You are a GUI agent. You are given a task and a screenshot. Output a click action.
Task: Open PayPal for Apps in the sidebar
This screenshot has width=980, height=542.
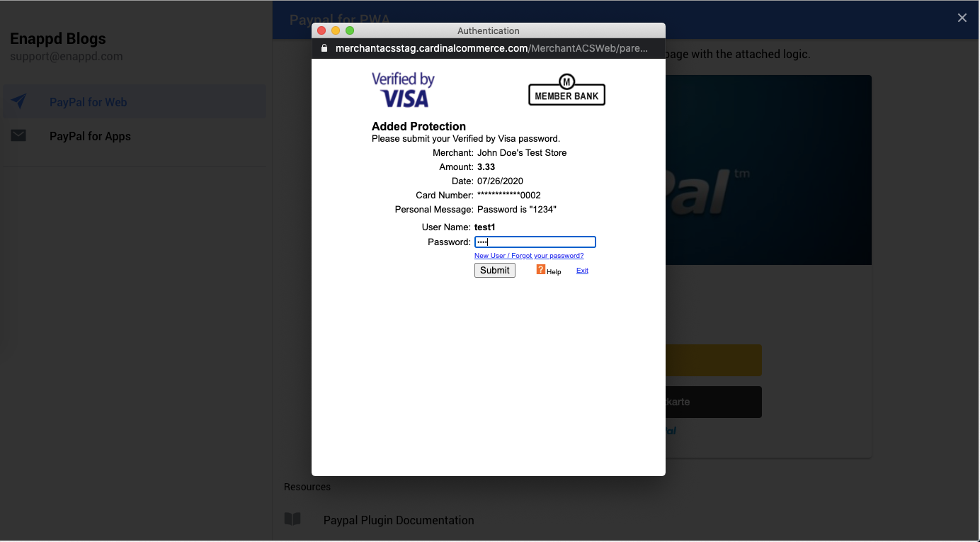[x=135, y=135]
